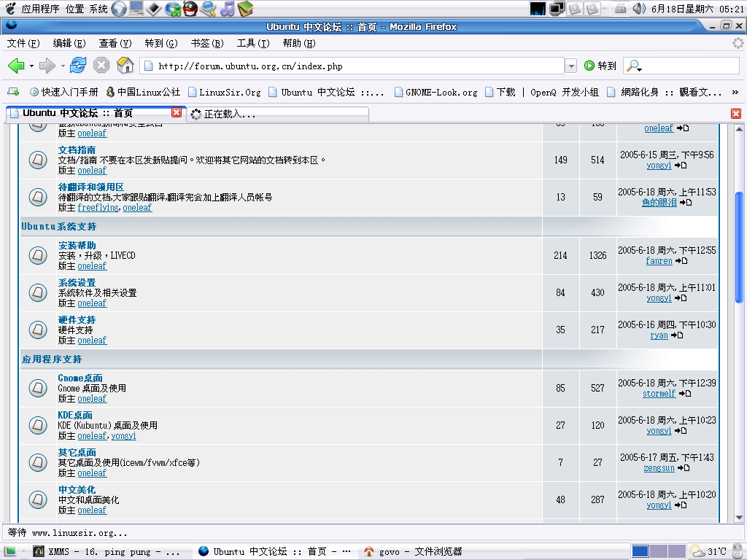This screenshot has width=747, height=560.
Task: Open the 书签 menu
Action: tap(207, 43)
